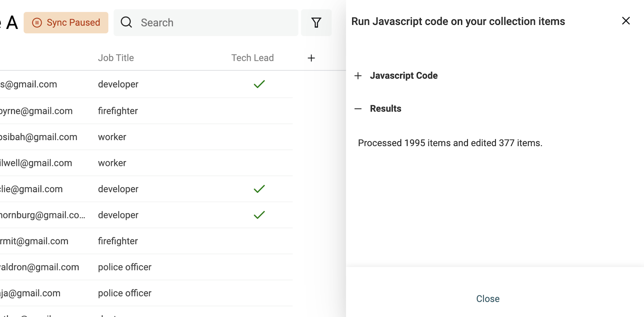The height and width of the screenshot is (317, 644).
Task: Click the minus icon beside Results
Action: (358, 108)
